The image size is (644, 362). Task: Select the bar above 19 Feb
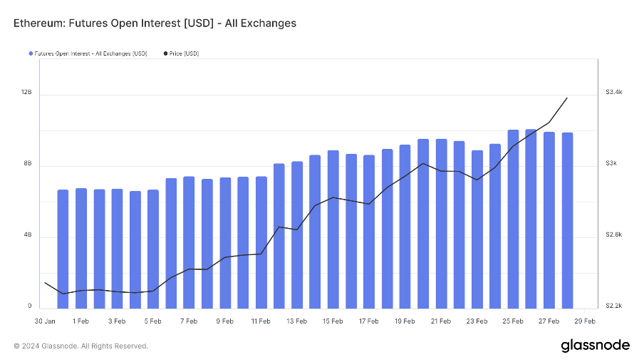point(405,227)
